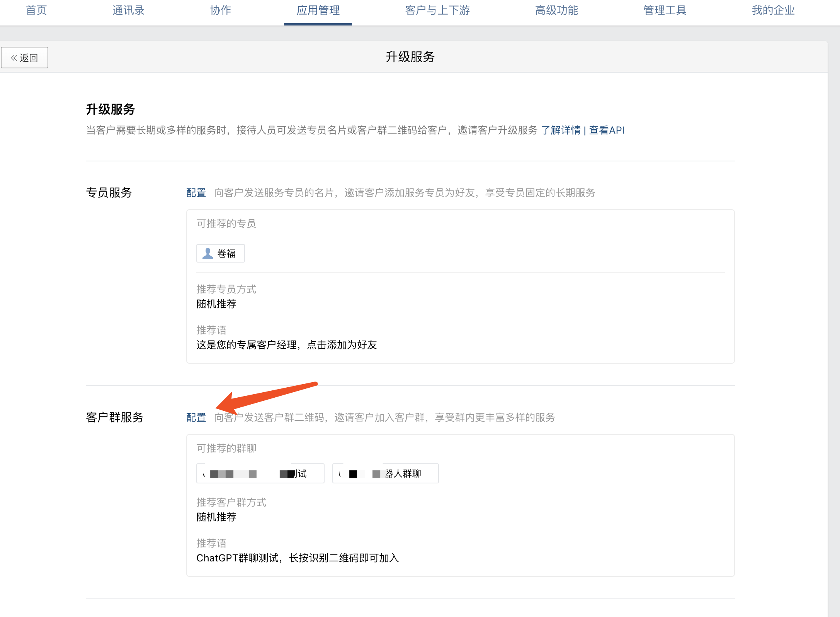Open the 首页 tab
The height and width of the screenshot is (617, 840).
[36, 10]
